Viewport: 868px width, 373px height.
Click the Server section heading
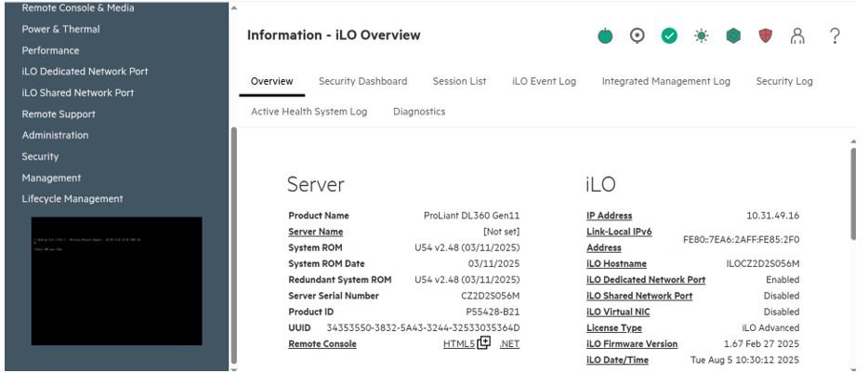coord(316,184)
